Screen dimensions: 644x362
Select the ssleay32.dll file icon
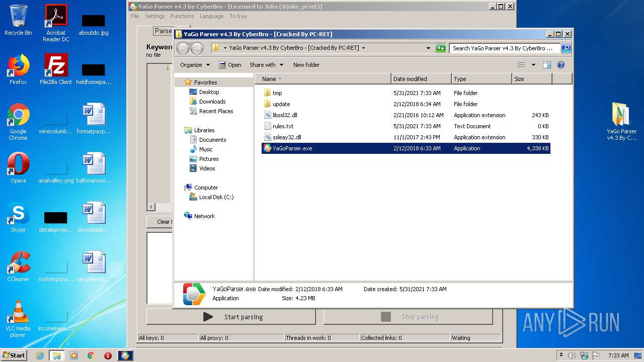coord(268,137)
